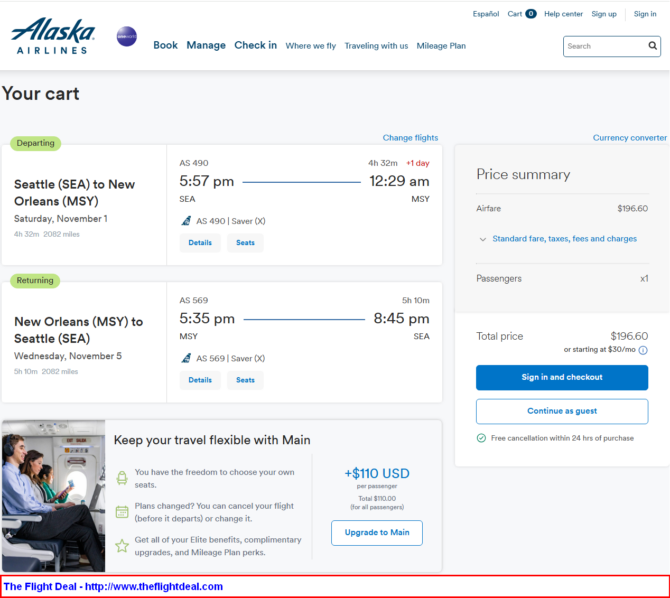Click the 5:57 pm departure time
The height and width of the screenshot is (598, 670).
click(x=206, y=181)
